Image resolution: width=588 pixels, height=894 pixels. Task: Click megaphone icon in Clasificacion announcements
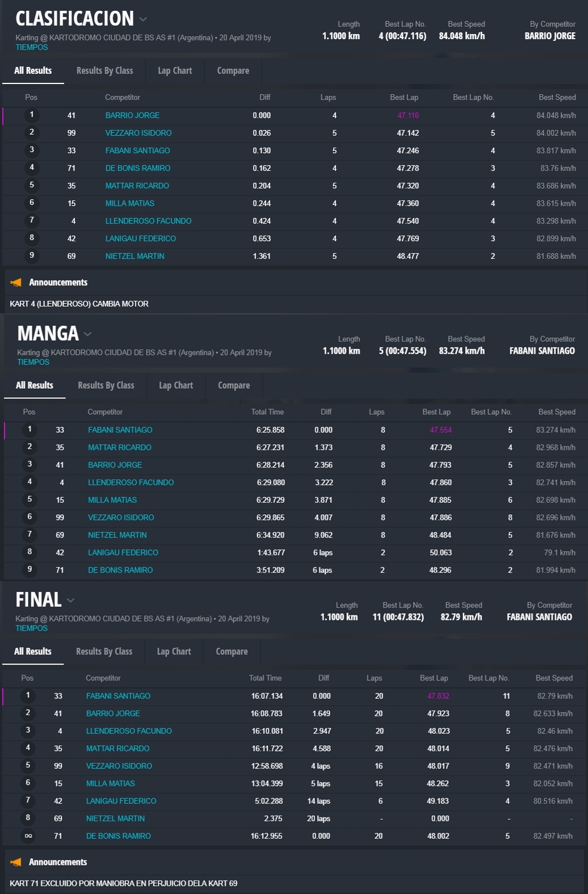16,283
